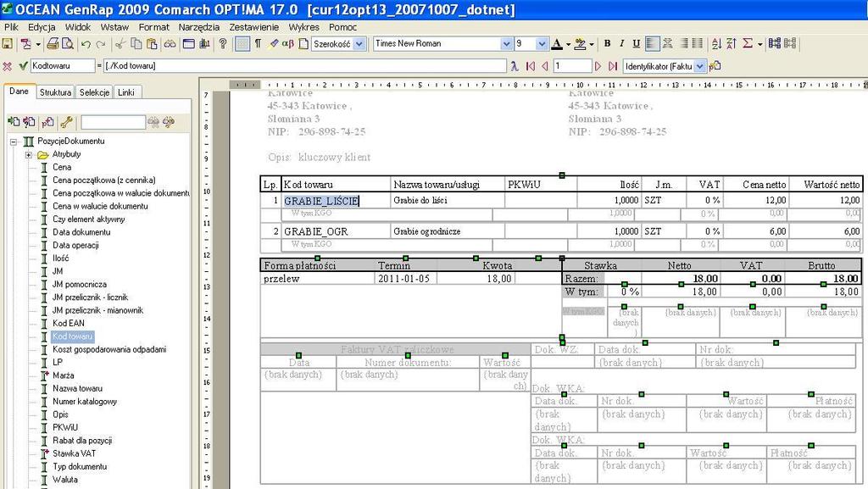Screen dimensions: 868x489
Task: Toggle align left button
Action: coord(653,44)
